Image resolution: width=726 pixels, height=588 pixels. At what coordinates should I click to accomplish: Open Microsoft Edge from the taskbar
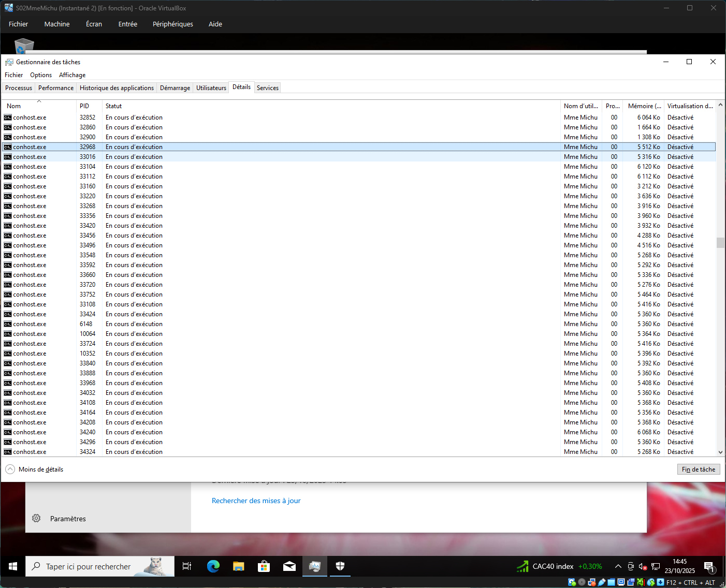[213, 566]
